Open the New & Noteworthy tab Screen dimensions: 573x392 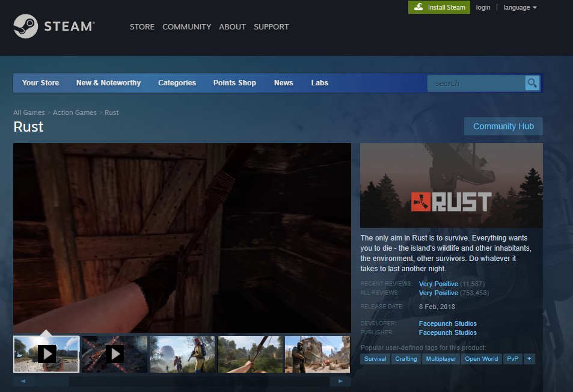pyautogui.click(x=109, y=83)
